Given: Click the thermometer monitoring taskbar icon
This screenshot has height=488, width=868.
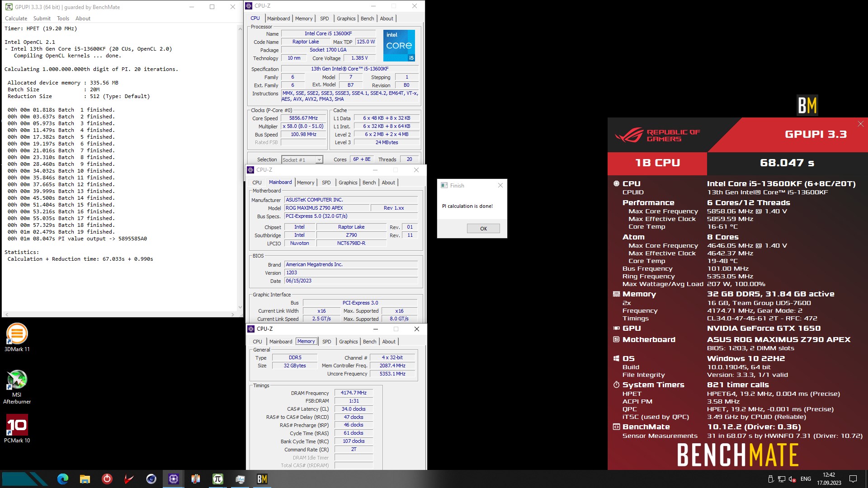Looking at the screenshot, I should 196,479.
